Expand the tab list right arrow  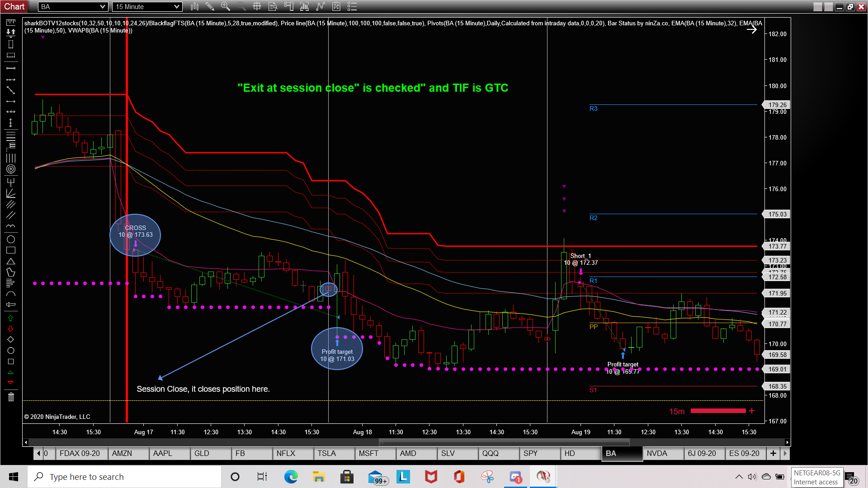pos(785,453)
